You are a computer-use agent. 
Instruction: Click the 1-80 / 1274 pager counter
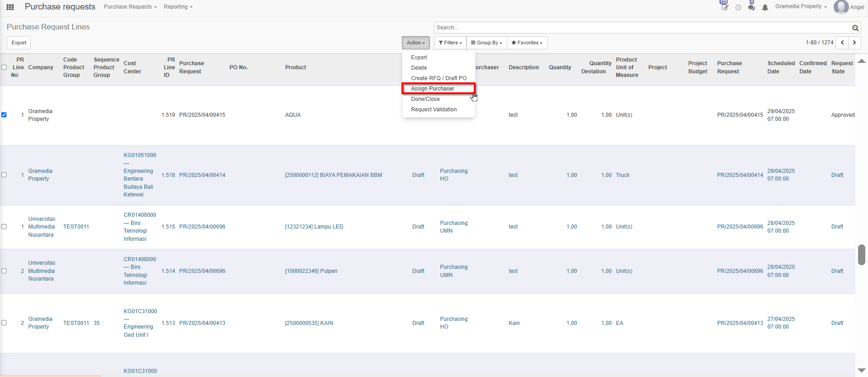[819, 43]
